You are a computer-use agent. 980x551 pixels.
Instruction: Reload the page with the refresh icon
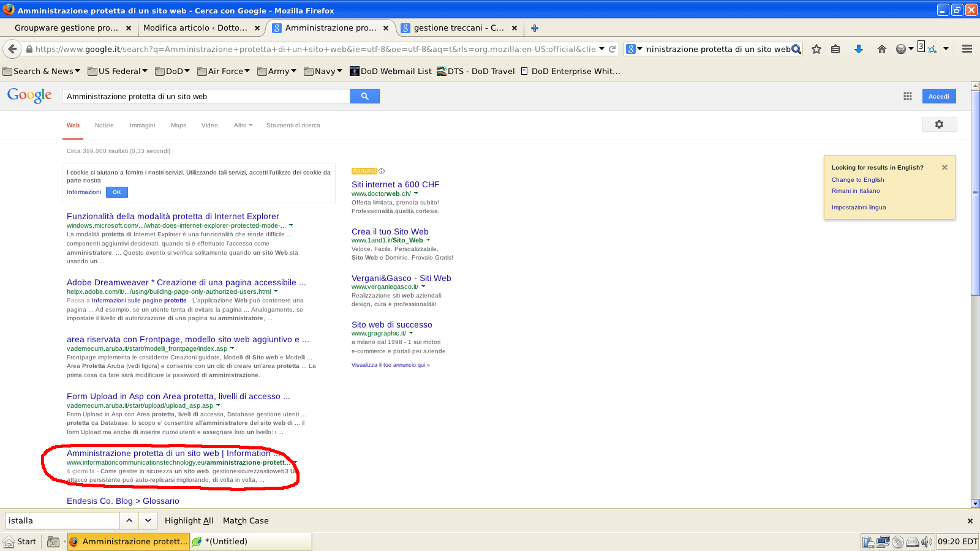click(x=612, y=49)
